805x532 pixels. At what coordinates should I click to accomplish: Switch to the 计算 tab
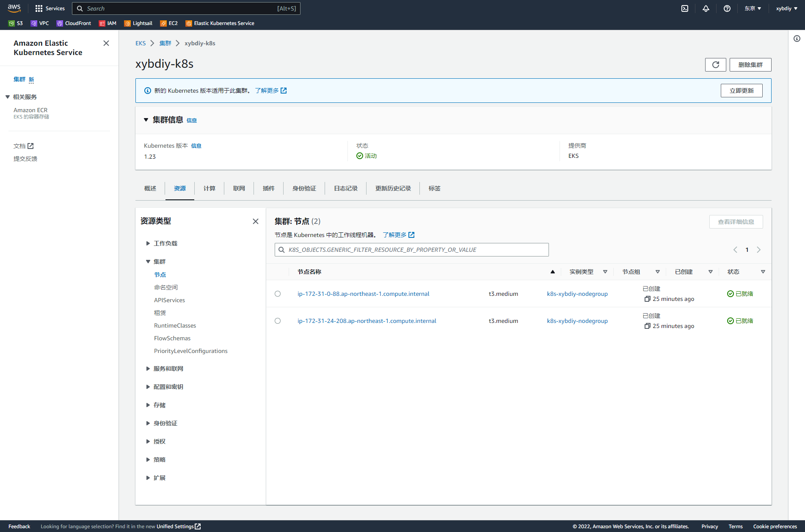tap(210, 188)
